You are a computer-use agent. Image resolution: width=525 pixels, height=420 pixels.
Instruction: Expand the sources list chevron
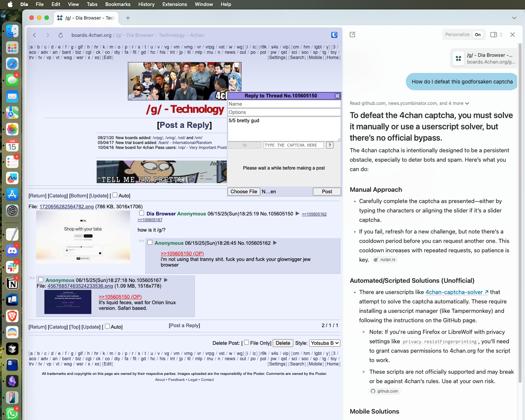[x=467, y=103]
